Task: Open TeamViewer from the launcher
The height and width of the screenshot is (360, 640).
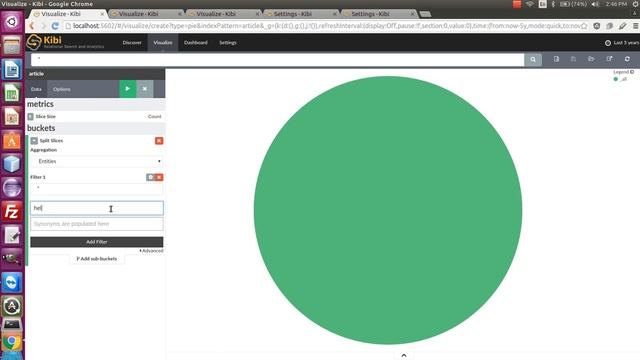Action: [12, 282]
